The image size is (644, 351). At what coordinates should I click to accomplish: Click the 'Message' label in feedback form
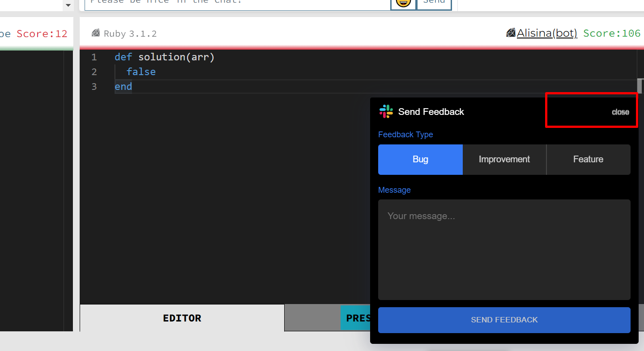[394, 190]
